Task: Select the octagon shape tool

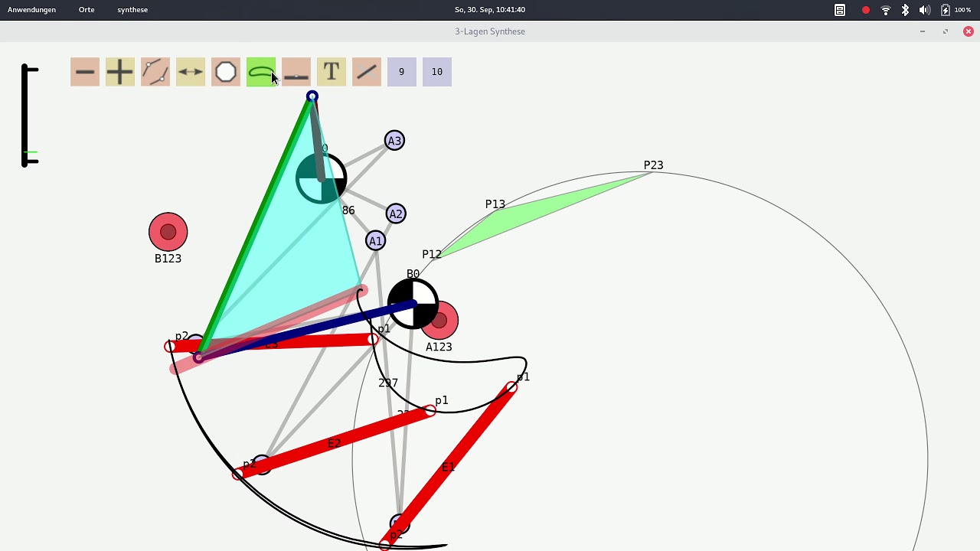Action: click(226, 72)
